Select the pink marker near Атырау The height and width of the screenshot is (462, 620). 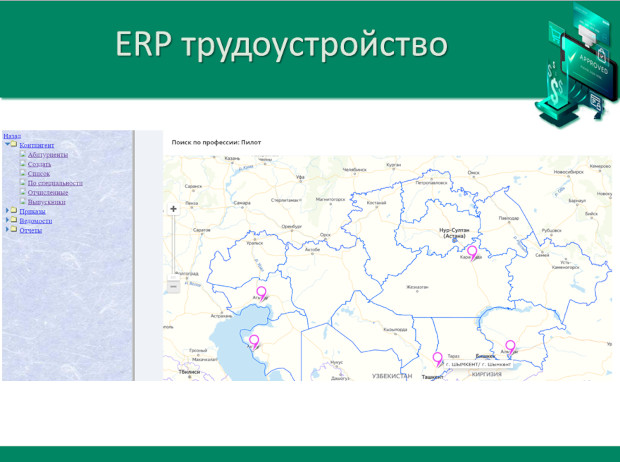coord(261,293)
